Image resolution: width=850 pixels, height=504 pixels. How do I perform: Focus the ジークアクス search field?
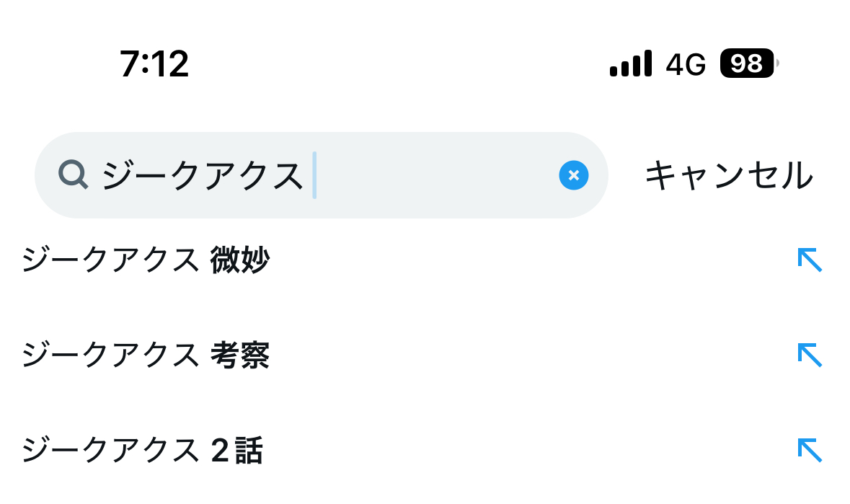click(322, 175)
